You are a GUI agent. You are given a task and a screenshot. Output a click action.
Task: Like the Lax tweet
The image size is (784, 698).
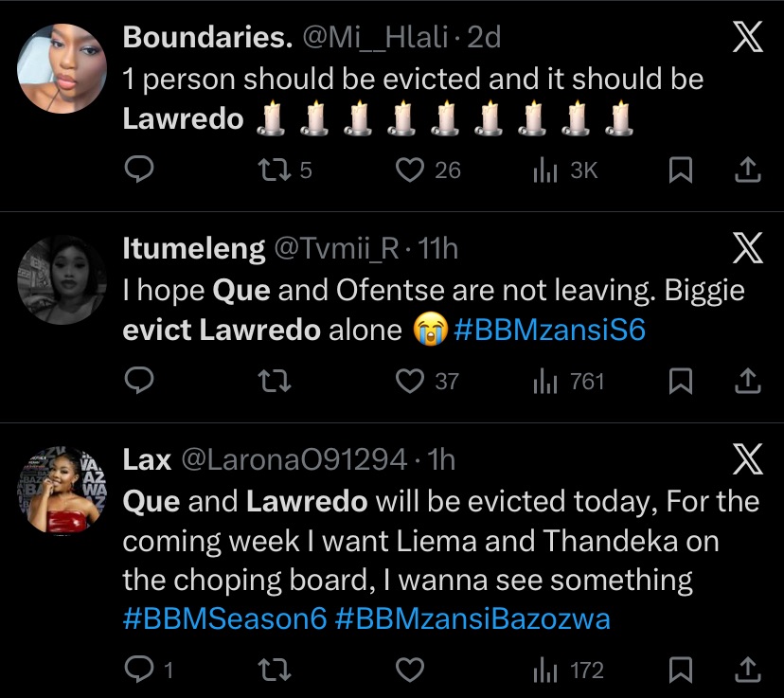(409, 671)
